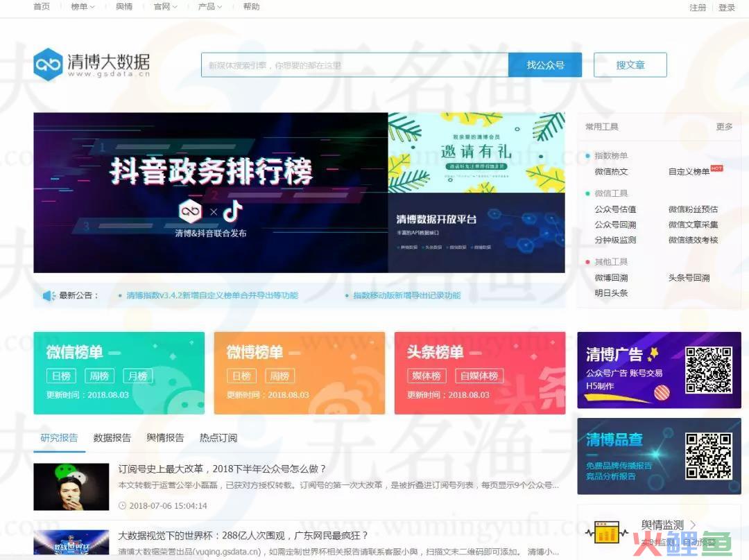Switch to the 热点订阅 tab
749x560 pixels.
(x=218, y=438)
